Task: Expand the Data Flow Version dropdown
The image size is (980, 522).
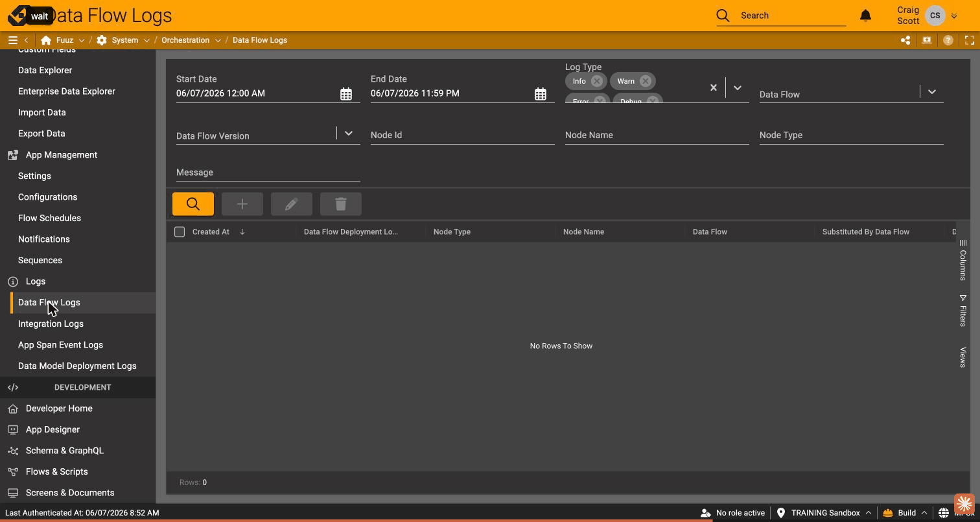Action: point(349,134)
